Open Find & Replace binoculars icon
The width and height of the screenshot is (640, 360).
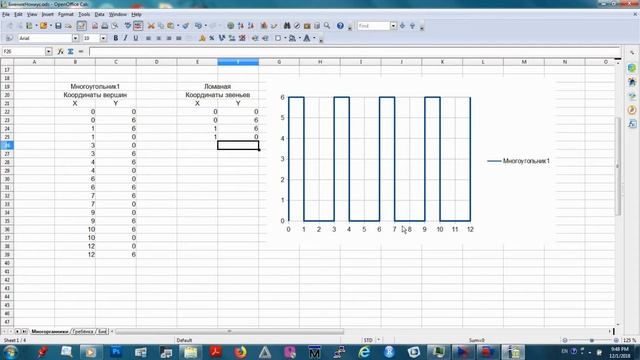pyautogui.click(x=287, y=26)
